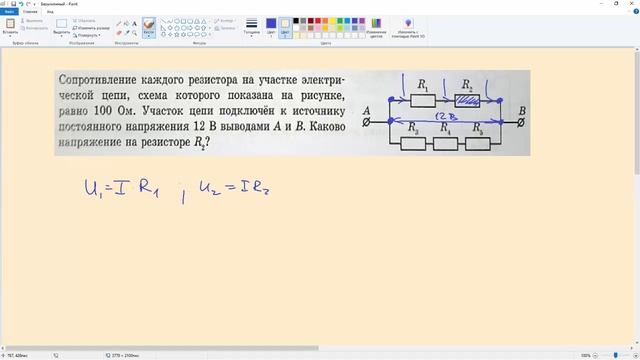Screen dimensions: 640x360
Task: Click the Resize (Изменить размер) button
Action: [x=91, y=28]
